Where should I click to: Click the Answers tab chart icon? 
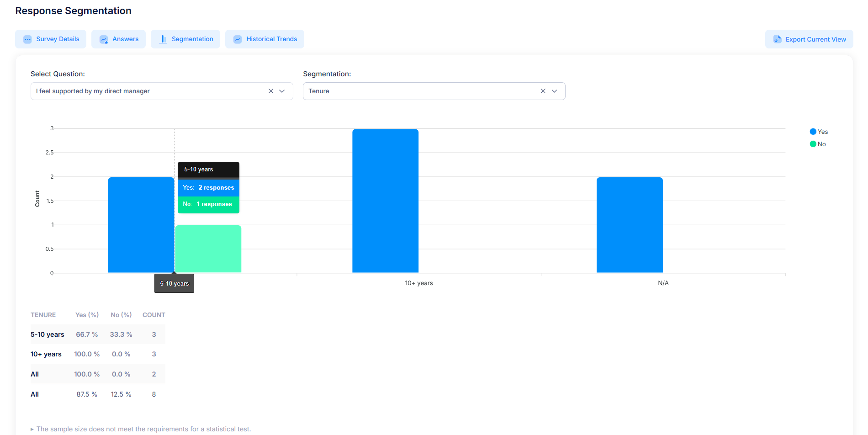pos(104,39)
